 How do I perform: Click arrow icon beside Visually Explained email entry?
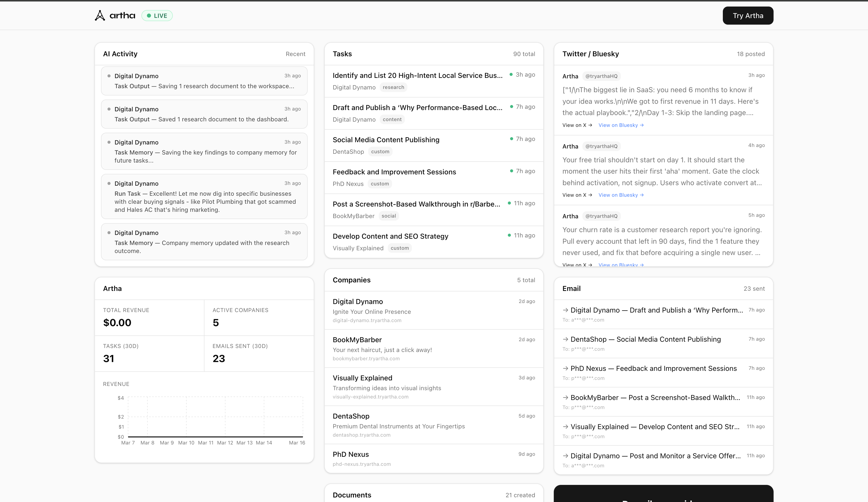(x=565, y=427)
